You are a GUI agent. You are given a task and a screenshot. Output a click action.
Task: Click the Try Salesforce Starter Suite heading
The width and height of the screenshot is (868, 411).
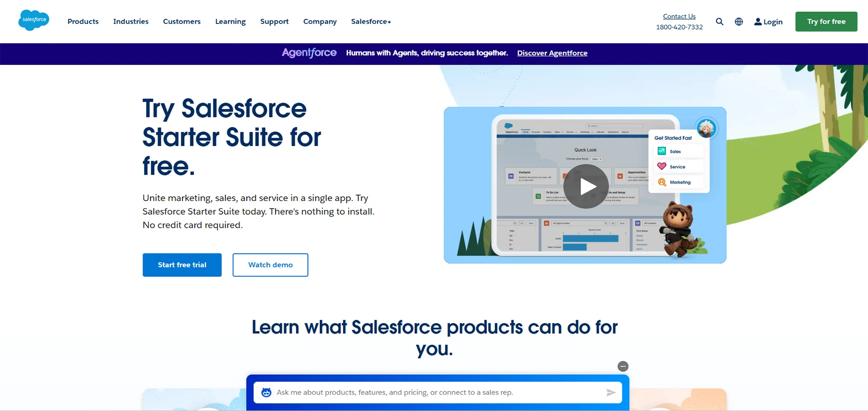pos(232,137)
